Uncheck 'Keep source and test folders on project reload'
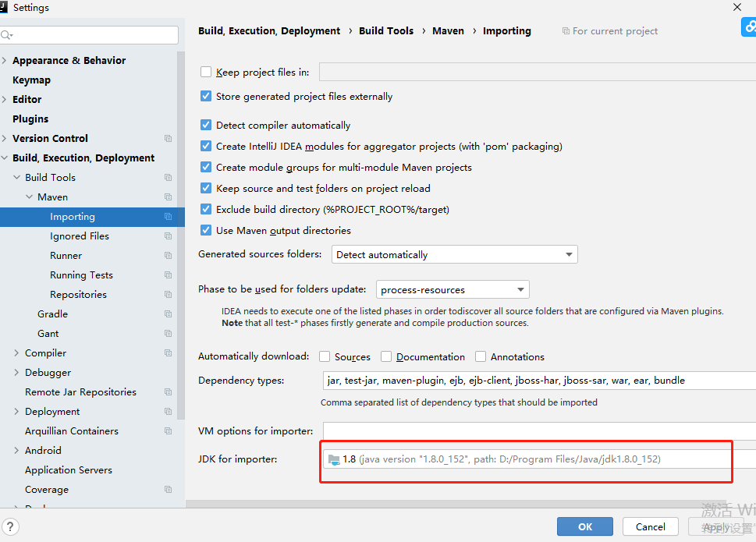 (206, 189)
